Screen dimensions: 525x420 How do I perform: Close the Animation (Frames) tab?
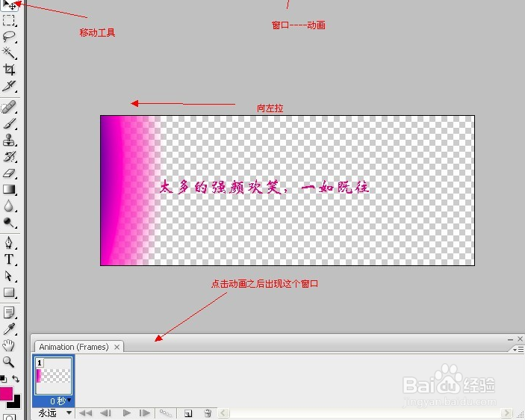(117, 347)
